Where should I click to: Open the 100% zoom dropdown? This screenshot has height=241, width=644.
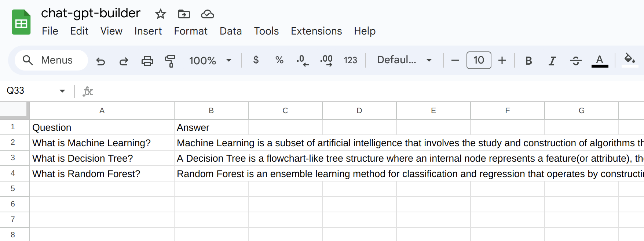pyautogui.click(x=210, y=60)
